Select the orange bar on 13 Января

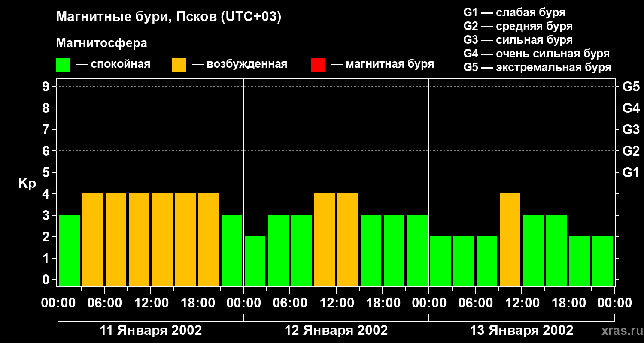pyautogui.click(x=510, y=240)
